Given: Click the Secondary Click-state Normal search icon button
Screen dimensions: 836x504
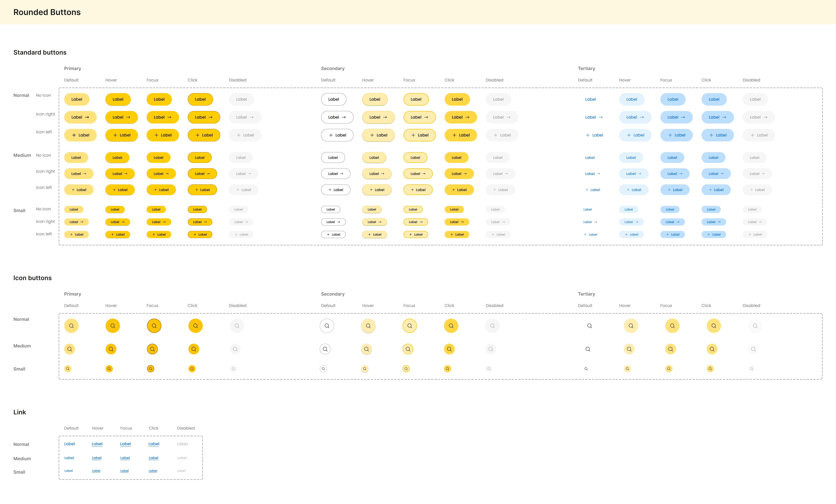Looking at the screenshot, I should (451, 326).
